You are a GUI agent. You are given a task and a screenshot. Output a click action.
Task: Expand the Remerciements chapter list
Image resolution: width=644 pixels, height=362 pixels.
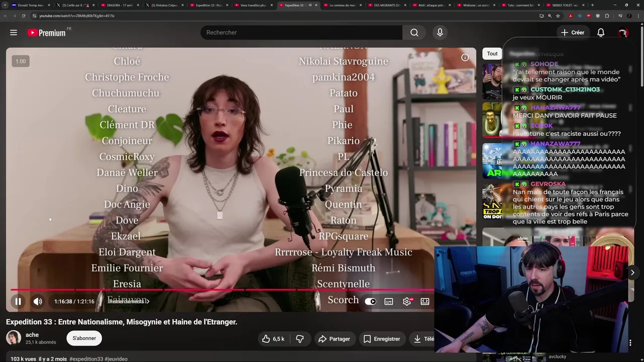point(129,301)
